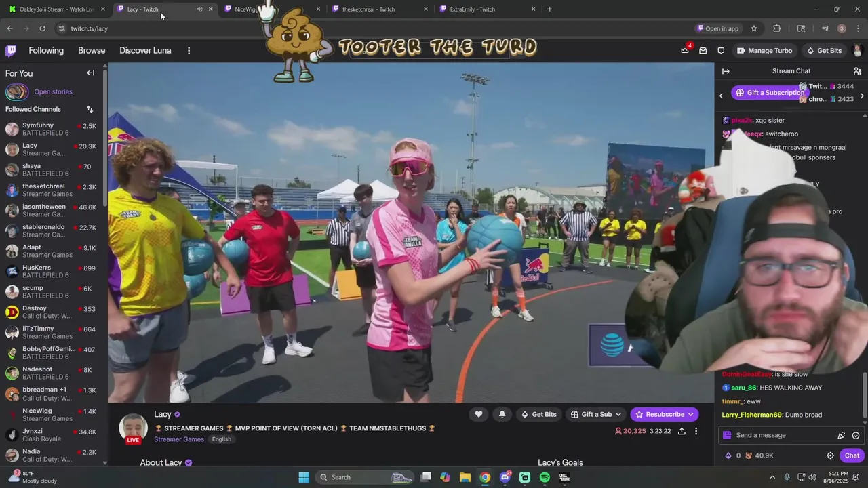Viewport: 868px width, 488px height.
Task: Open the chat celebration cheer icon
Action: 842,436
